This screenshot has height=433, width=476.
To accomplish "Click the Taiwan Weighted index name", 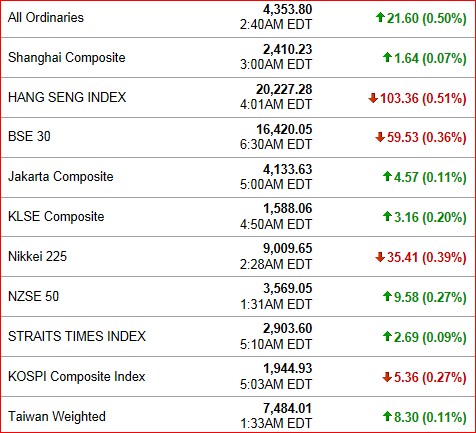I will pyautogui.click(x=57, y=417).
